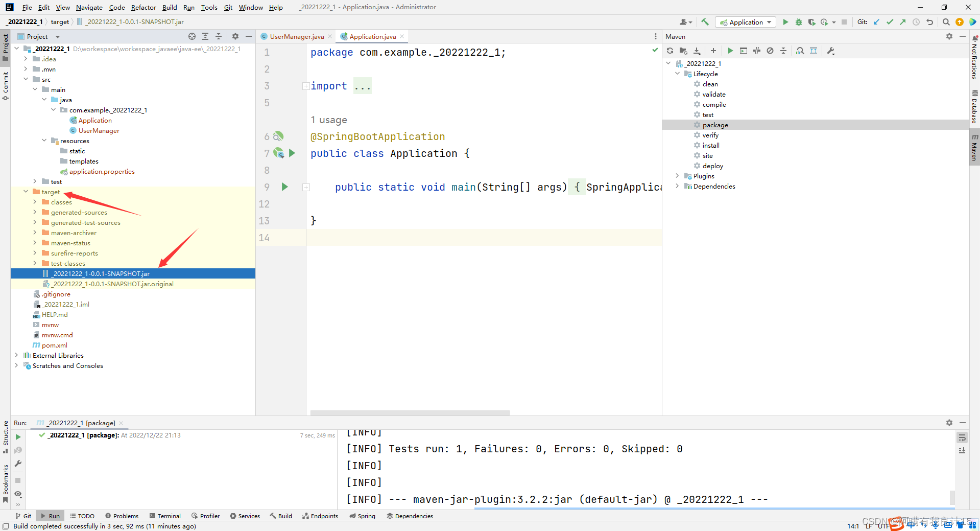
Task: Run the selected Maven build
Action: [730, 51]
